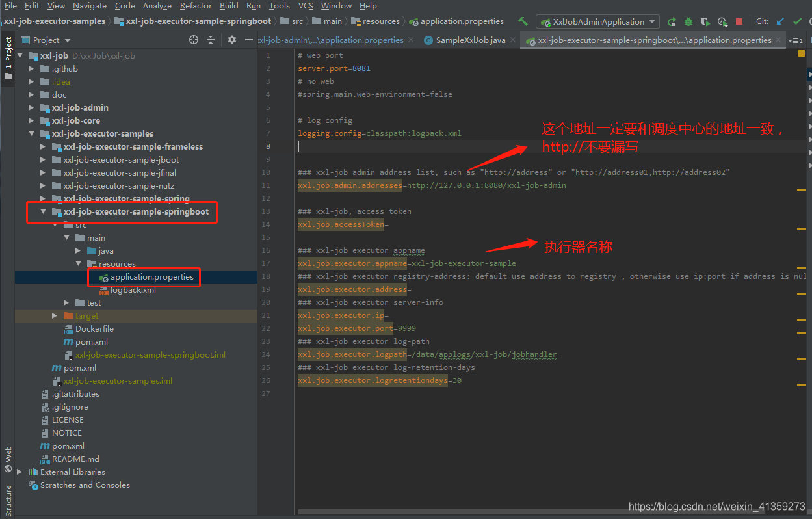
Task: Click the xxl.job.admin.addresses line
Action: coord(432,185)
